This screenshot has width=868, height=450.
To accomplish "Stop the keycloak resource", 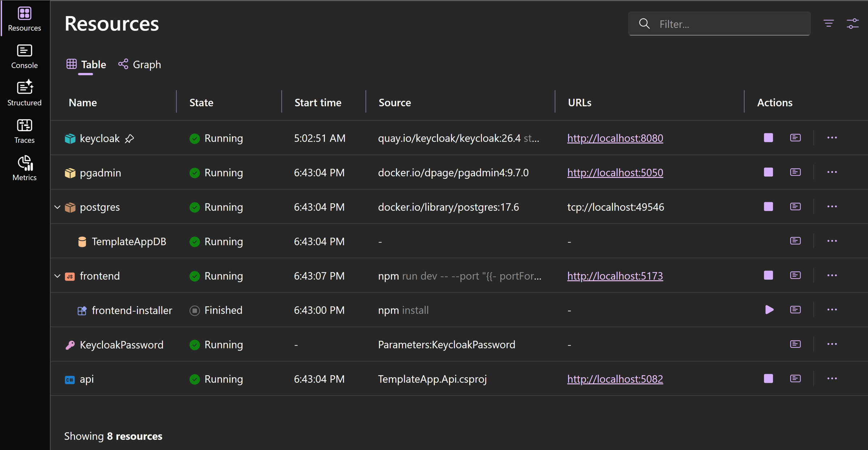I will 768,138.
